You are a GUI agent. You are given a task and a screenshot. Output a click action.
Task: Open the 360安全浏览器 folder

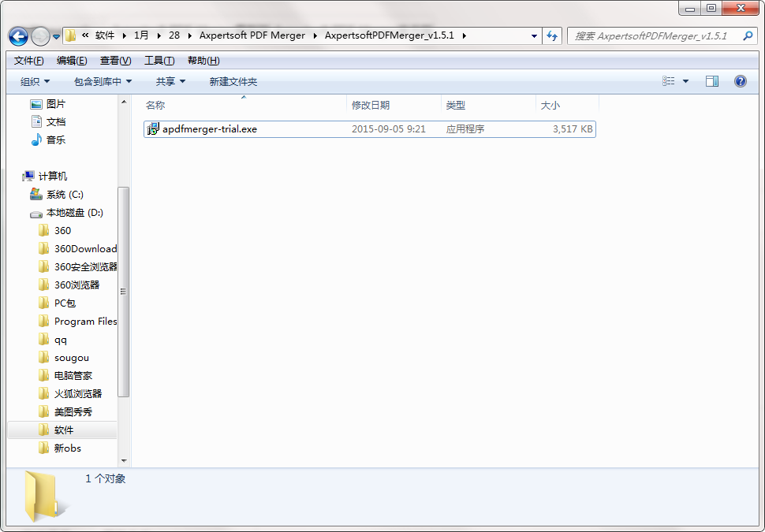(77, 266)
